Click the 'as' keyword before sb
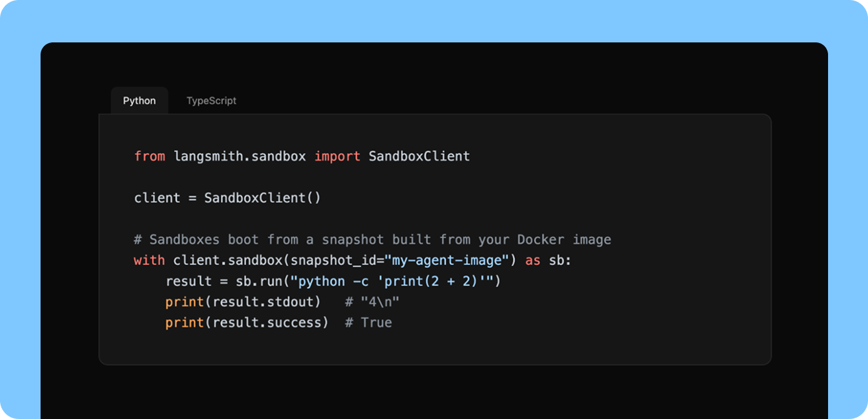Screen dimensions: 868x419 (533, 260)
